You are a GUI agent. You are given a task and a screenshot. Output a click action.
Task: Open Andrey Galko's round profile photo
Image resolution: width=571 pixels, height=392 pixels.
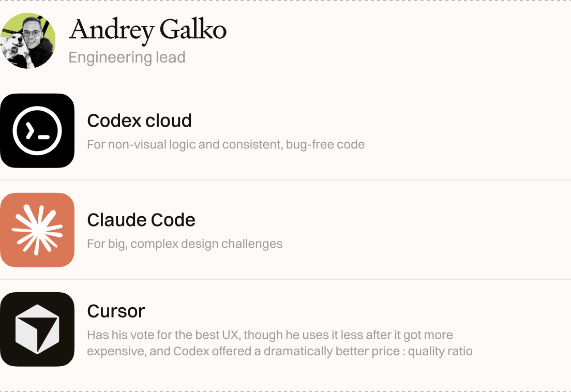click(28, 41)
